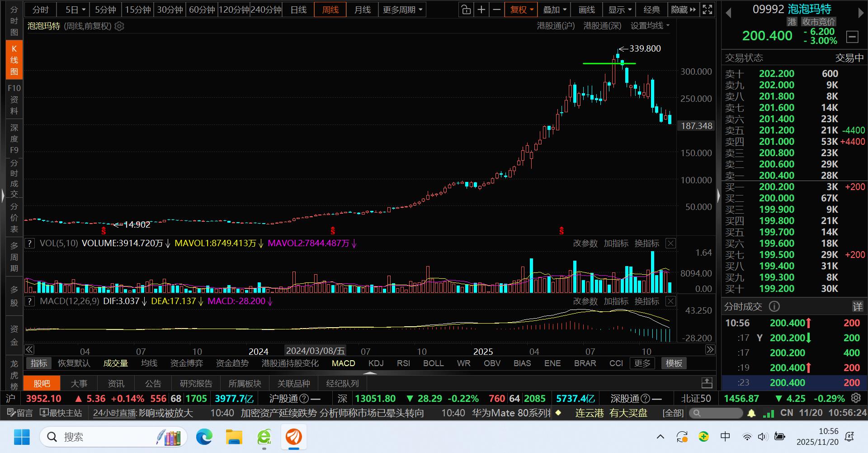This screenshot has height=453, width=868.
Task: Collapse the right quote panel with edge arrow
Action: tap(718, 196)
